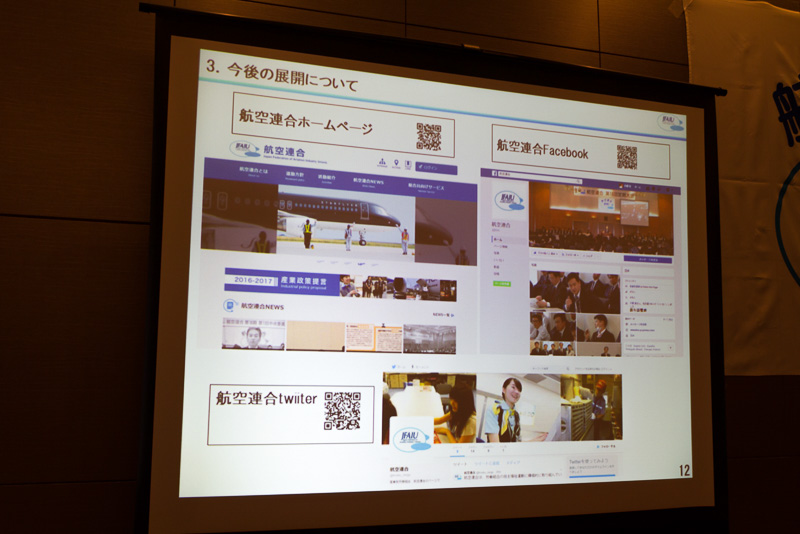Open the 組合員向けサービス menu item
Viewport: 800px width, 534px height.
(427, 188)
